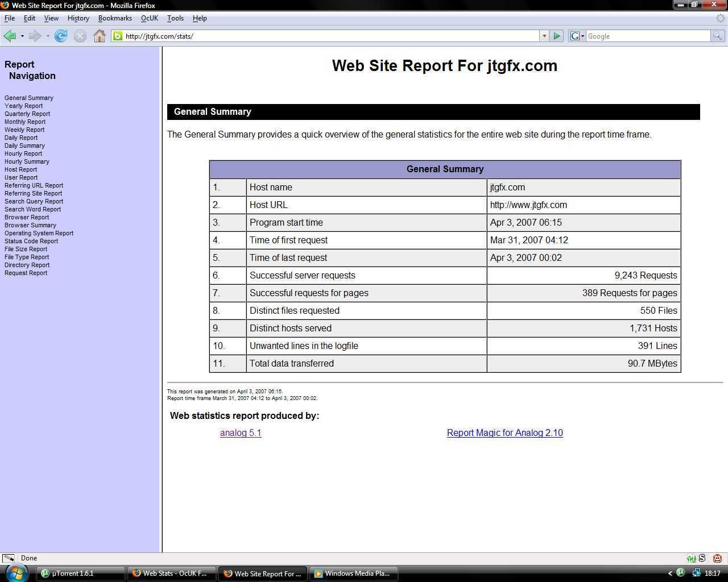This screenshot has width=728, height=582.
Task: Switch to Windows Media Player taskbar button
Action: coord(353,573)
